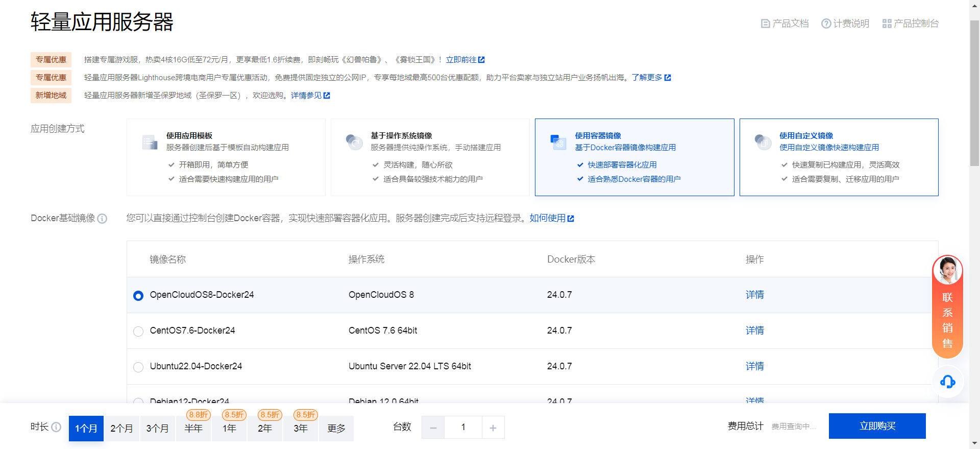Click info icon beside Docker基础镜像
980x449 pixels.
[102, 219]
